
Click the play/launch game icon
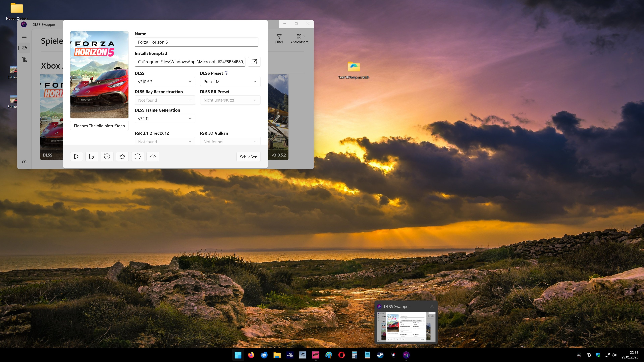point(76,157)
